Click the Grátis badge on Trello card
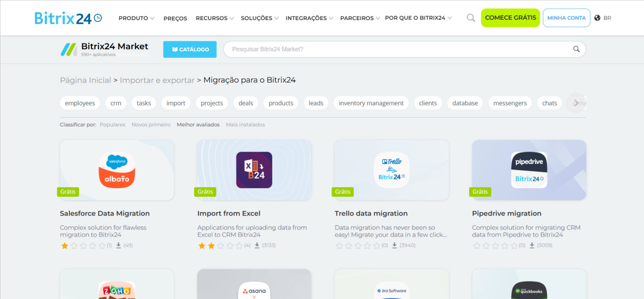 343,192
